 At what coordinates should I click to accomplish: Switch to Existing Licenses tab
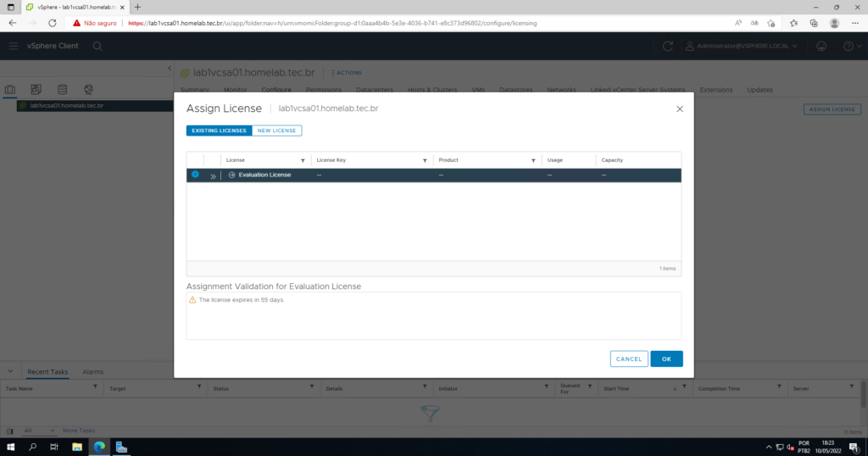[219, 131]
